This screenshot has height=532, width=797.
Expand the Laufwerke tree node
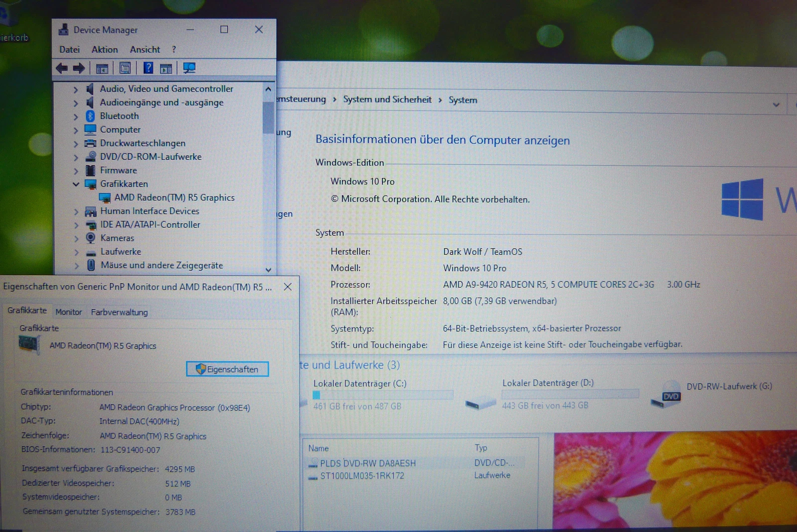tap(76, 252)
